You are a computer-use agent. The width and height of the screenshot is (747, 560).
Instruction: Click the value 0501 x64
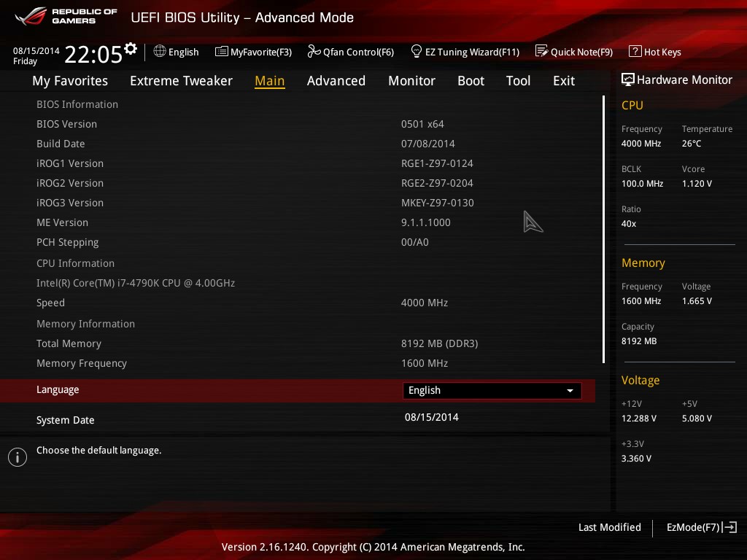point(422,124)
